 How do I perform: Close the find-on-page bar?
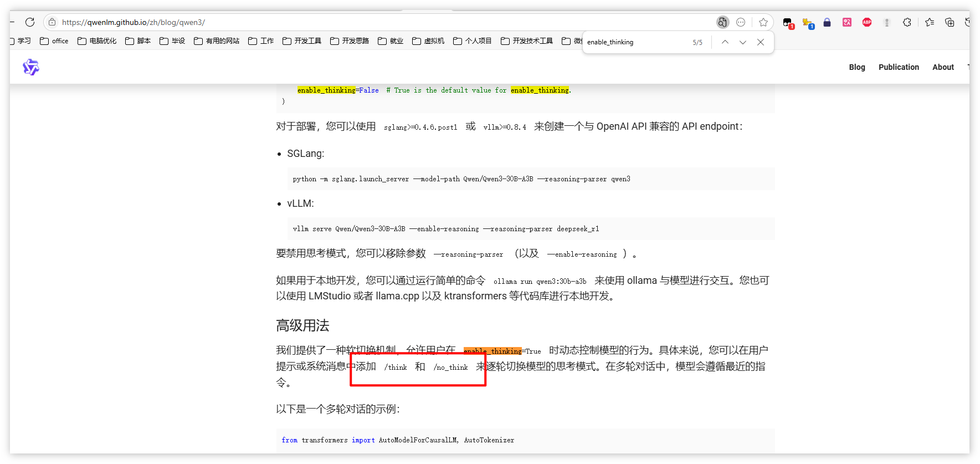761,42
